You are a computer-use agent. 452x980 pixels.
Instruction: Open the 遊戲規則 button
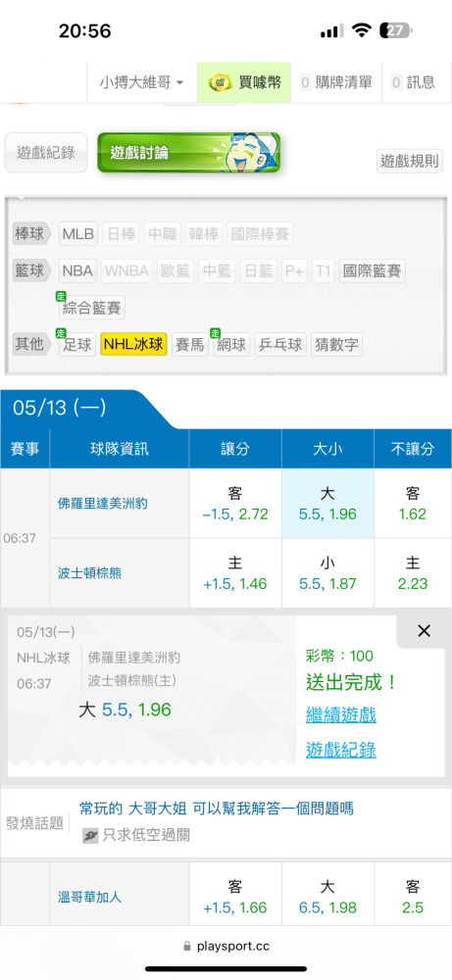coord(410,162)
